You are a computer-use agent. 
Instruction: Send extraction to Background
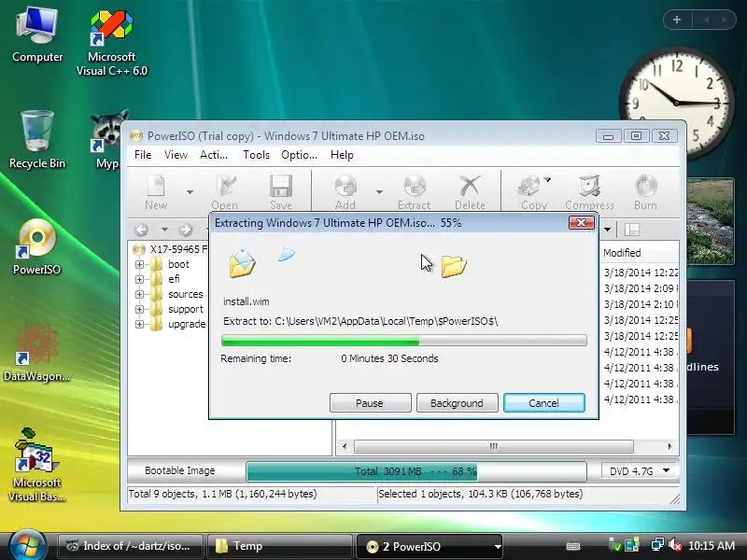coord(457,403)
